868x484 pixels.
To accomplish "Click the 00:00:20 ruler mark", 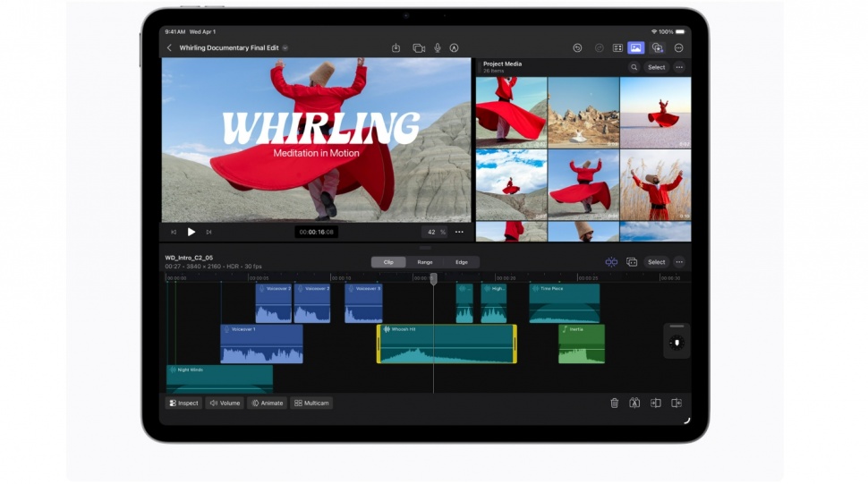I will pos(506,278).
